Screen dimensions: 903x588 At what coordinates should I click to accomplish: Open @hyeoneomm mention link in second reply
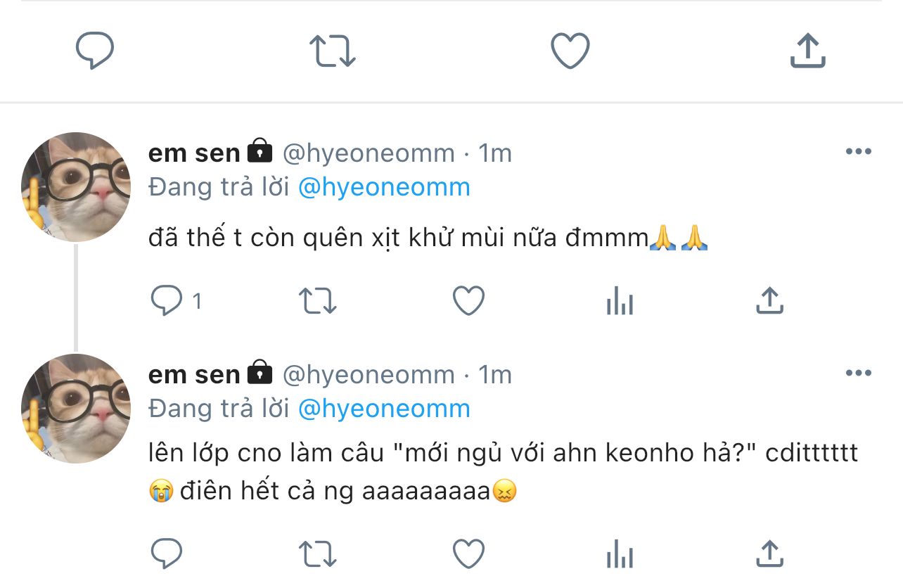(384, 409)
